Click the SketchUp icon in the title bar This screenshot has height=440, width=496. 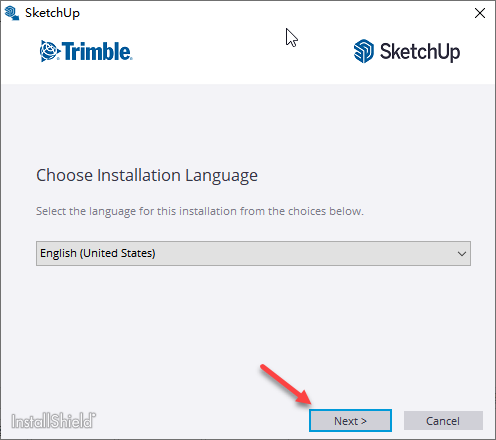pos(11,13)
